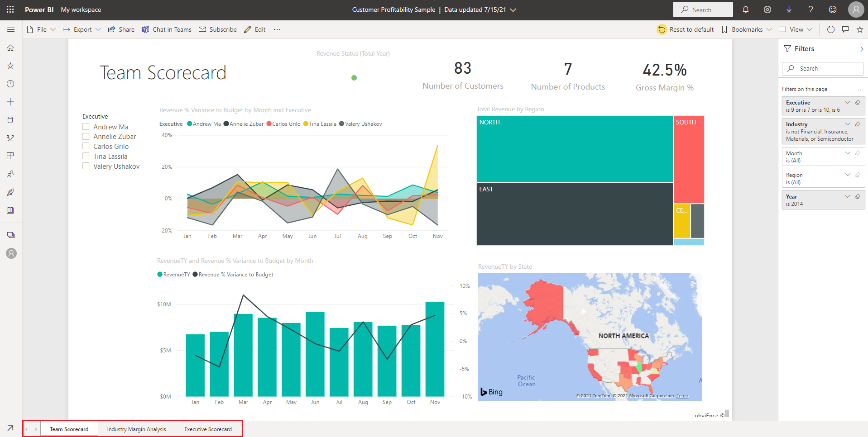Screen dimensions: 868x437
Task: Check the Valery Ushakov executive checkbox
Action: [86, 166]
